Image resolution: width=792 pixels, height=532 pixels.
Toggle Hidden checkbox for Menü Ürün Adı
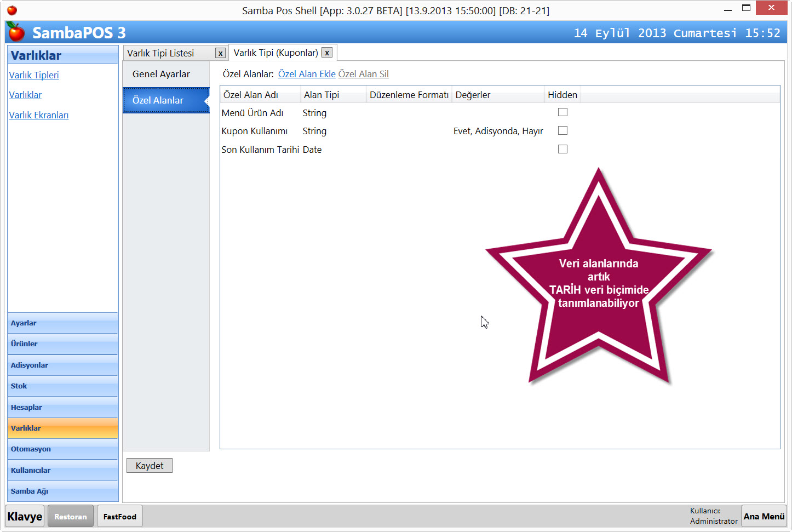563,112
